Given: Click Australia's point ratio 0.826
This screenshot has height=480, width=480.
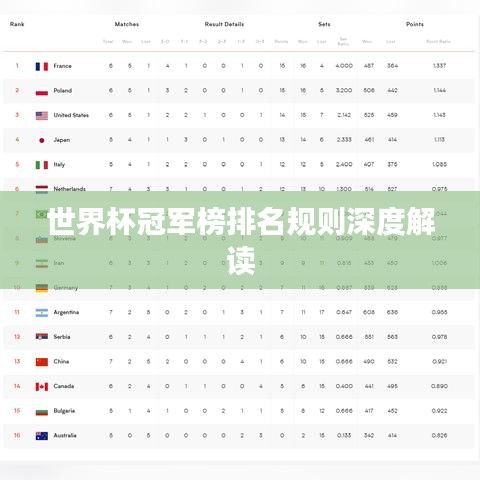Looking at the screenshot, I should [x=439, y=436].
